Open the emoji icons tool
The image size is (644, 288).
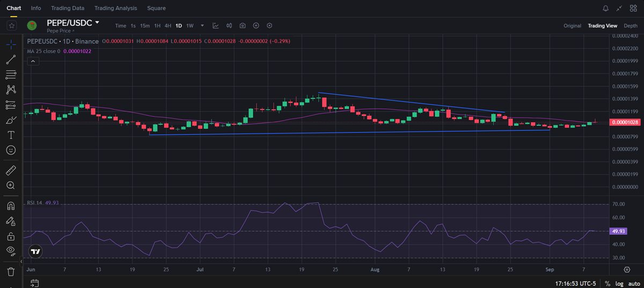11,150
